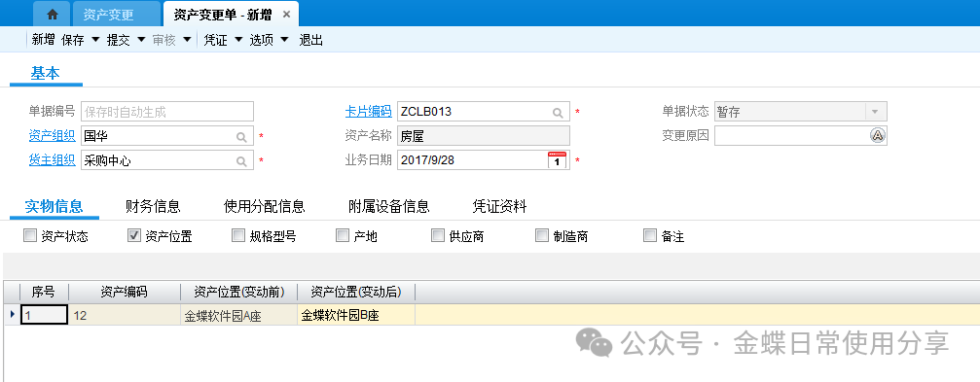Click search icon in 货主组织 field
The image size is (980, 382).
[x=241, y=161]
